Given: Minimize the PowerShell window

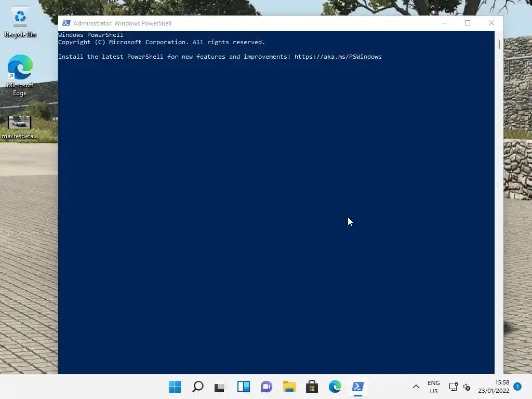Looking at the screenshot, I should click(x=444, y=23).
